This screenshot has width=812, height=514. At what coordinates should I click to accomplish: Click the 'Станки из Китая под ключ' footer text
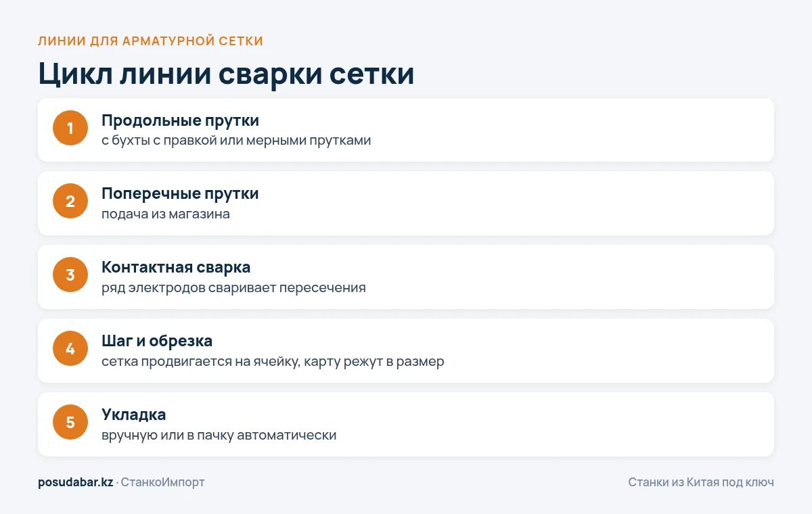(701, 482)
